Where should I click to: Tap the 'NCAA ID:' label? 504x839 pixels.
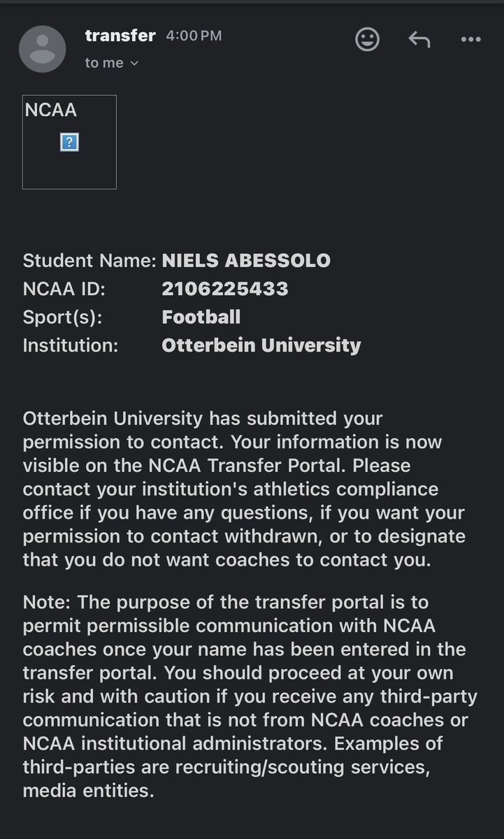point(64,289)
